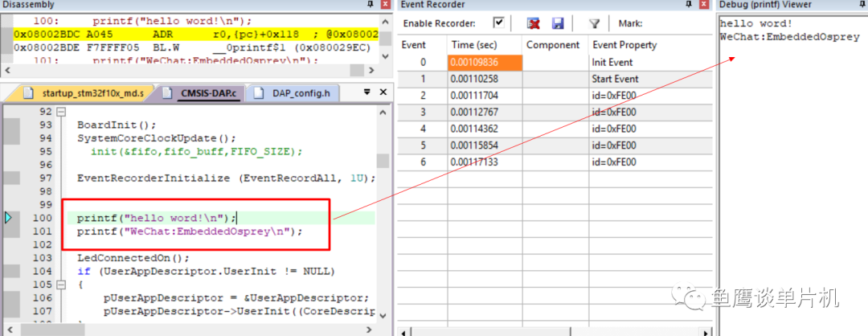The height and width of the screenshot is (336, 868).
Task: Click the breakpoint gutter at line 93
Action: [12, 125]
